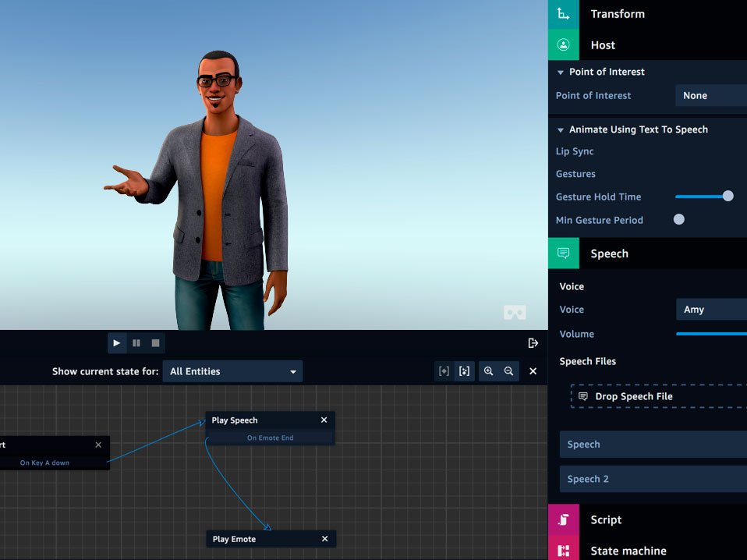Click the State machine component icon

563,551
